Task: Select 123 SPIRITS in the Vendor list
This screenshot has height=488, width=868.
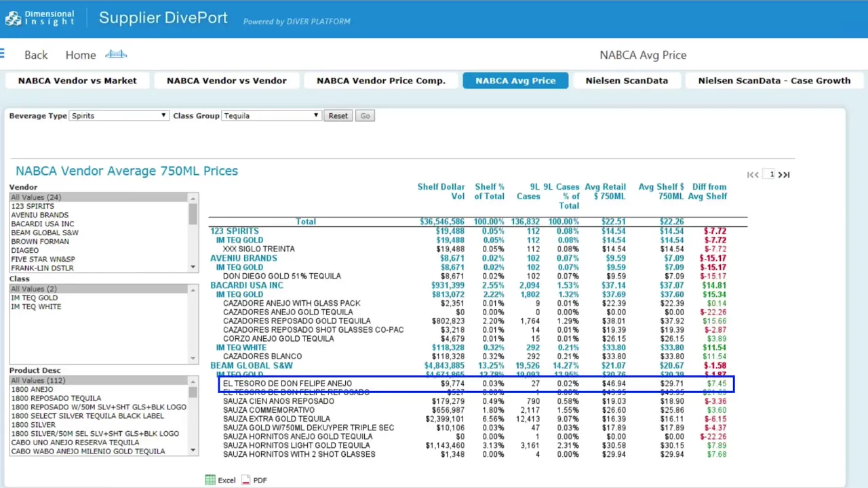Action: [99, 206]
